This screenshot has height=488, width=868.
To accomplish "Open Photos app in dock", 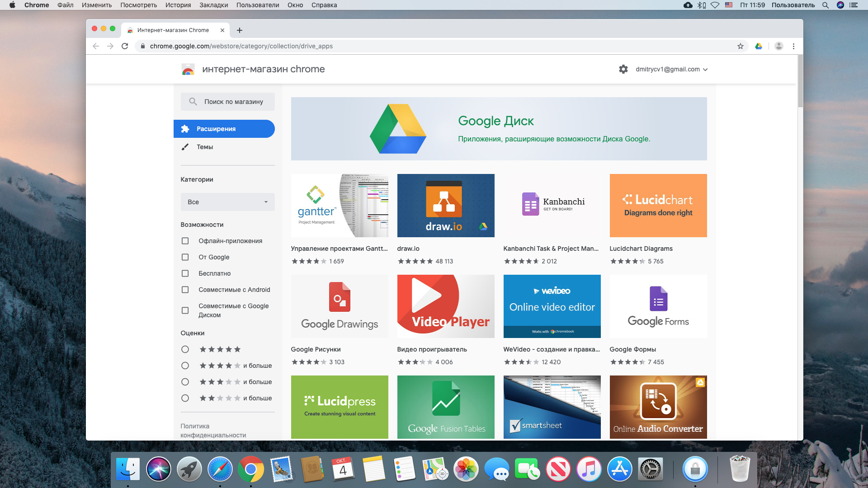I will pos(466,469).
